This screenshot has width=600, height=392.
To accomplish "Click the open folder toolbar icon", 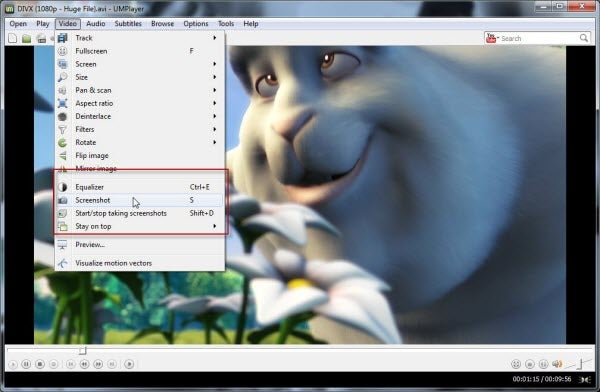I will click(26, 39).
